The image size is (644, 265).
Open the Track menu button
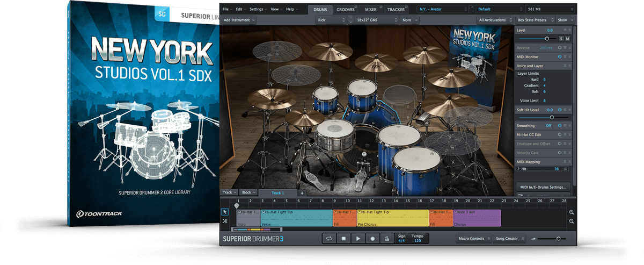230,192
